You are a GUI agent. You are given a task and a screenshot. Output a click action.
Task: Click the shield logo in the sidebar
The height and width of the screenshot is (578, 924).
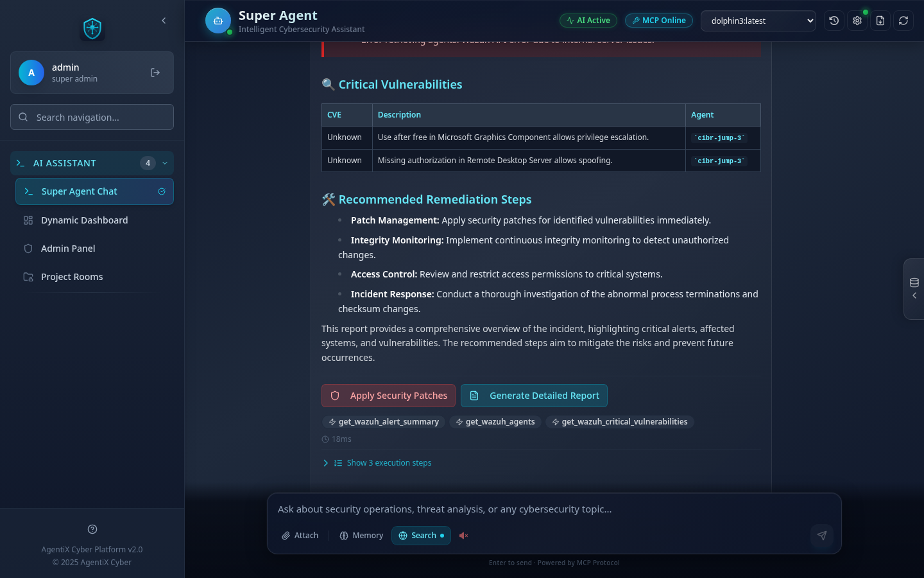[92, 28]
